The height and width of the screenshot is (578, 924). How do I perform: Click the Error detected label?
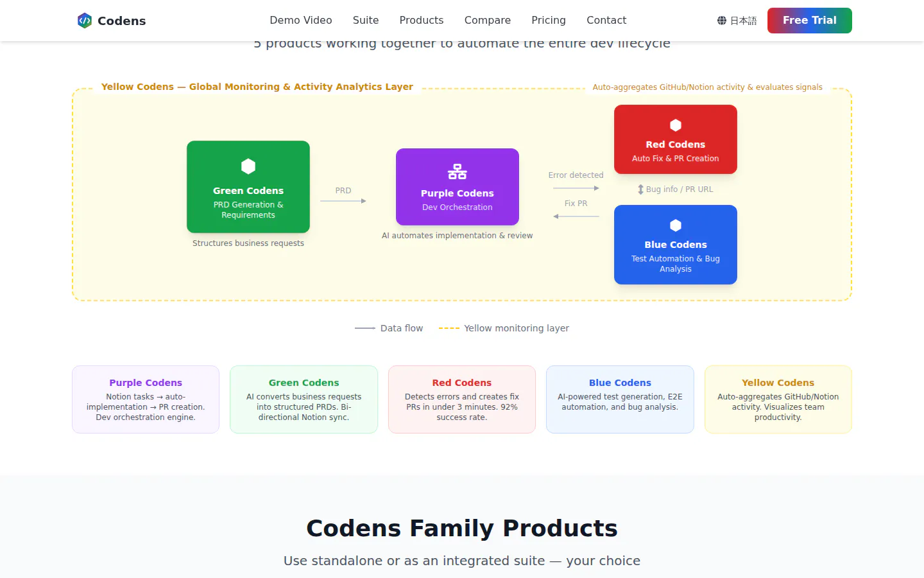coord(576,175)
